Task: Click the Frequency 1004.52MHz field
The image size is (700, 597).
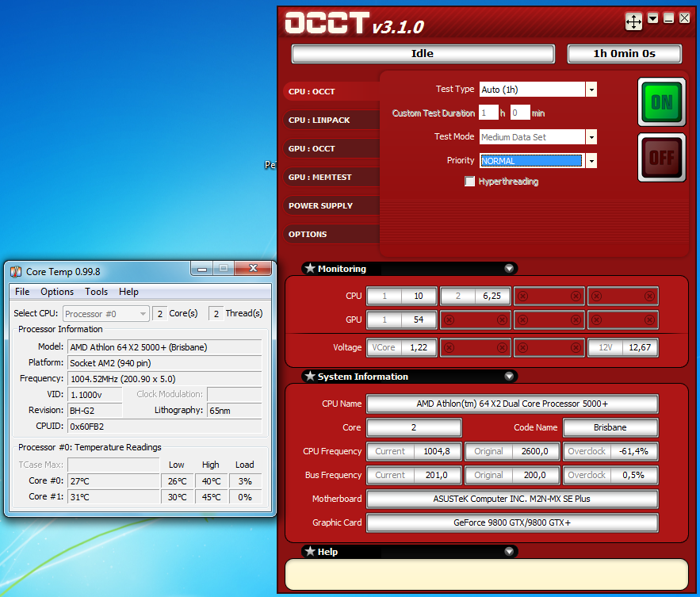Action: [165, 379]
